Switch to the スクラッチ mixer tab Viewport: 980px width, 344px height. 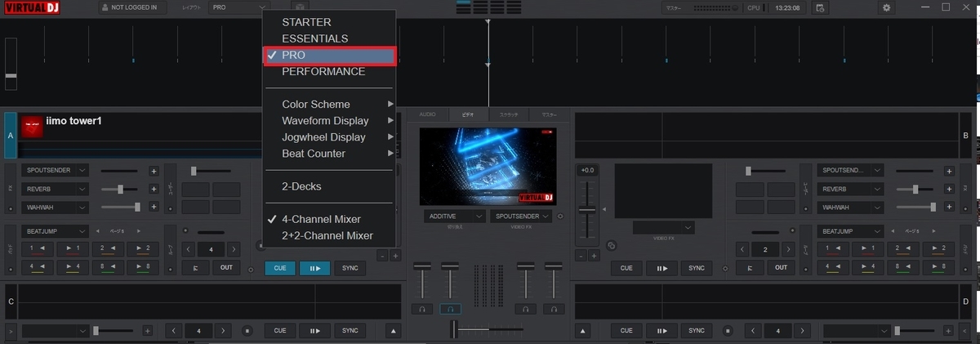pyautogui.click(x=509, y=114)
